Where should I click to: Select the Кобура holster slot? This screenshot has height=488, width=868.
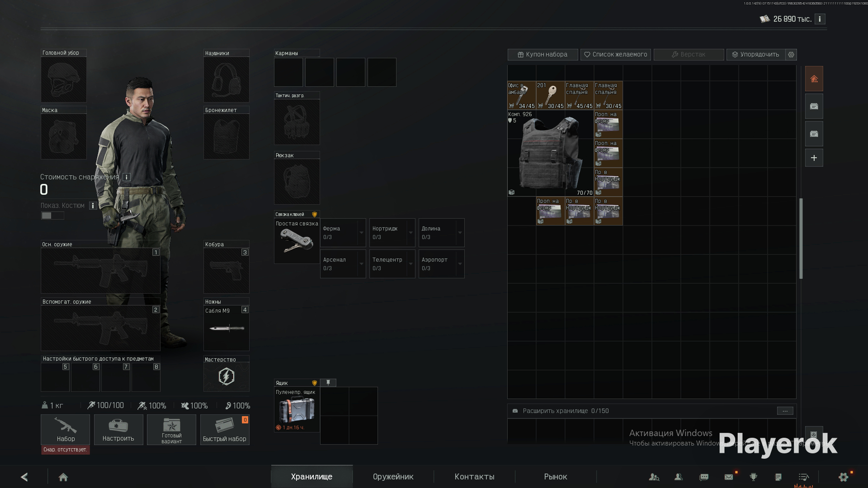point(227,271)
